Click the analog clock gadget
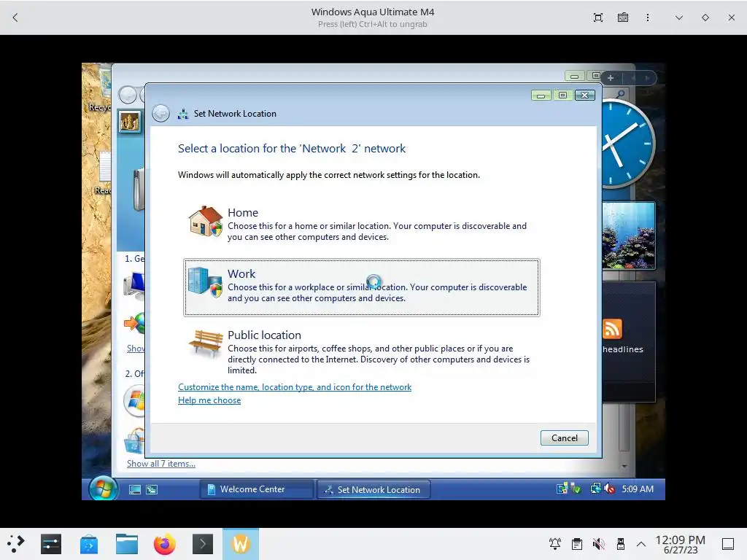The width and height of the screenshot is (747, 560). [x=628, y=144]
